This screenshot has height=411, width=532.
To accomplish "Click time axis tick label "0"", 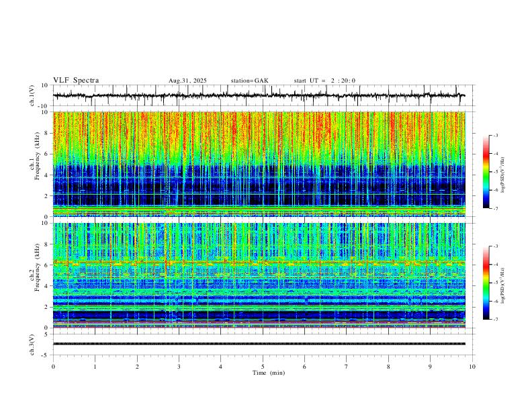I will [x=53, y=367].
